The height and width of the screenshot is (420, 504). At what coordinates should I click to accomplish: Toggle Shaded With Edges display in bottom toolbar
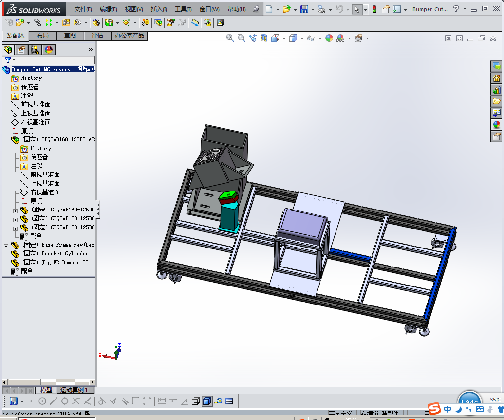(207, 401)
